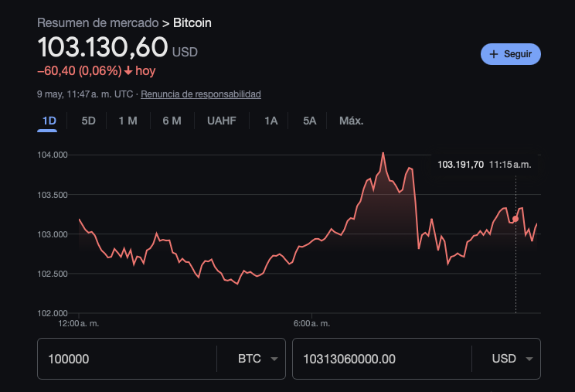
Task: Switch to the 5D time range tab
Action: pyautogui.click(x=88, y=121)
